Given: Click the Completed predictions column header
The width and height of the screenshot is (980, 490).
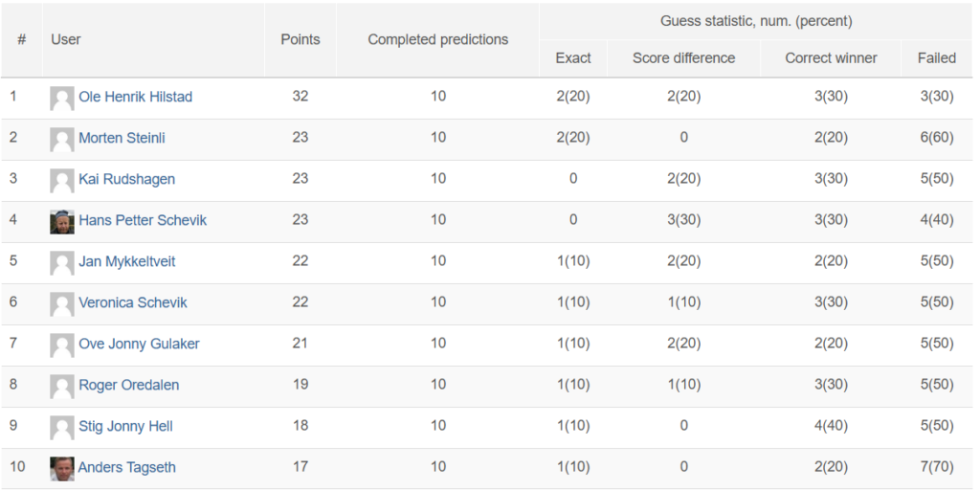Looking at the screenshot, I should click(437, 40).
